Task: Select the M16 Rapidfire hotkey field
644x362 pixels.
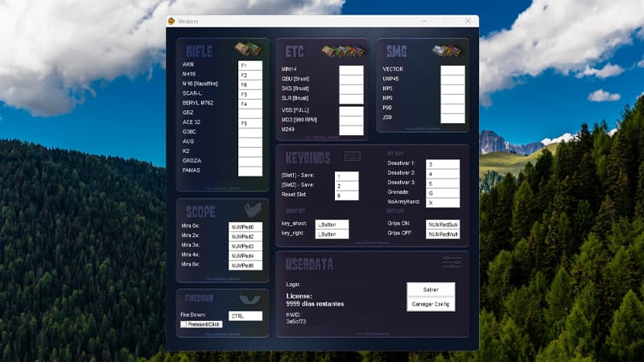Action: click(x=250, y=85)
